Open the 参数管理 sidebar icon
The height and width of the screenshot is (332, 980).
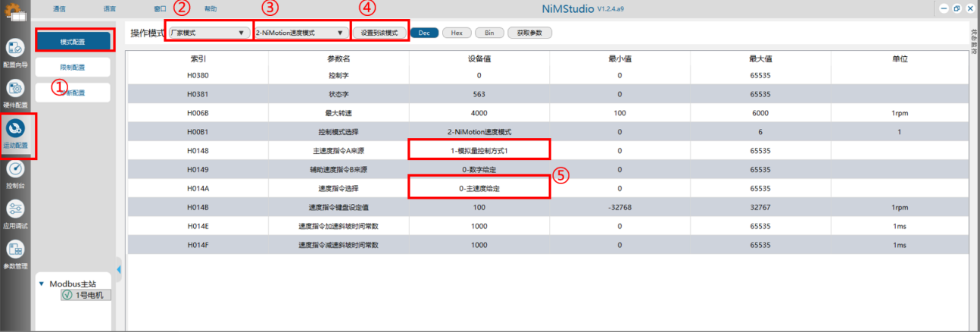pyautogui.click(x=15, y=251)
